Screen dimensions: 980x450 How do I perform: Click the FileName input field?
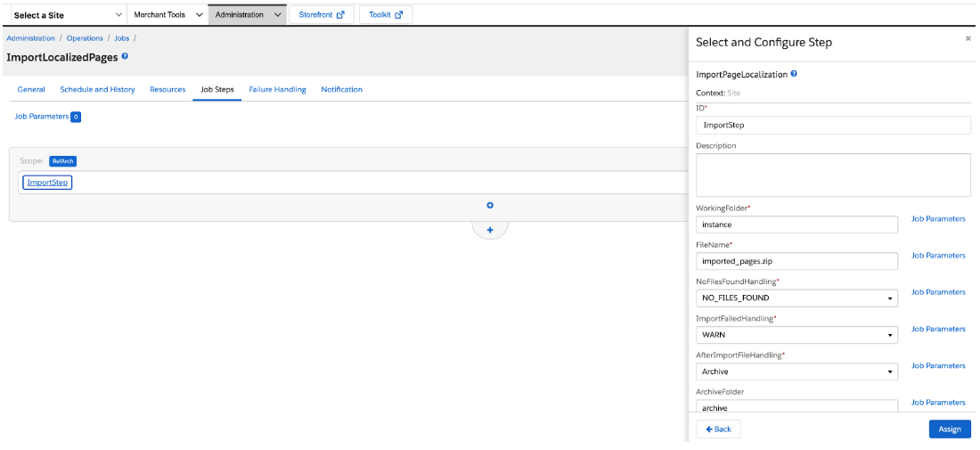(x=796, y=261)
